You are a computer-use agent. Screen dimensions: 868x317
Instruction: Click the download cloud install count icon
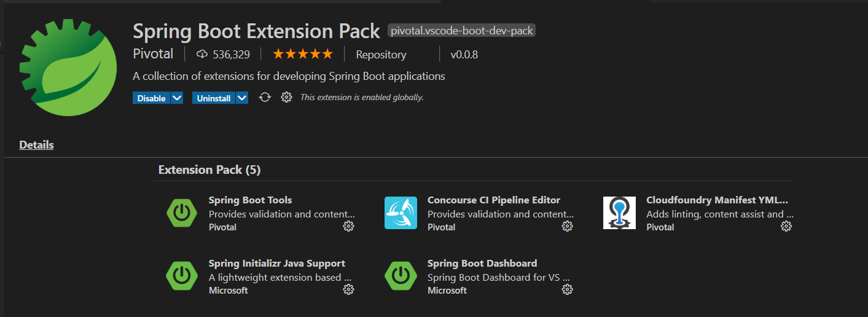coord(202,55)
